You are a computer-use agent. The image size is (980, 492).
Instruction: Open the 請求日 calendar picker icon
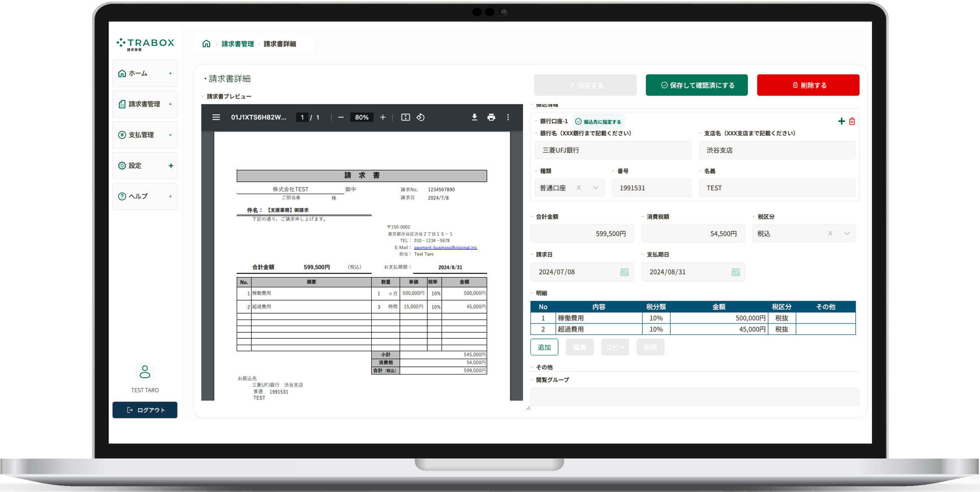pyautogui.click(x=624, y=272)
